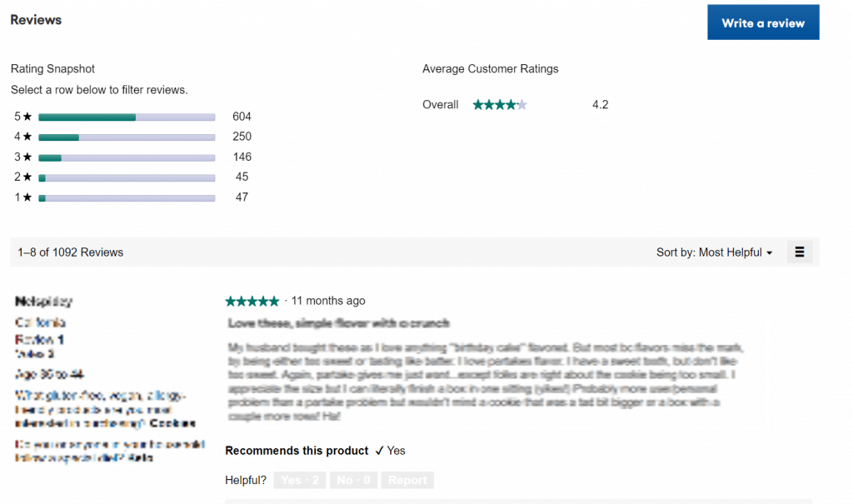Filter by 1 star rating bar
The image size is (853, 504).
point(127,198)
